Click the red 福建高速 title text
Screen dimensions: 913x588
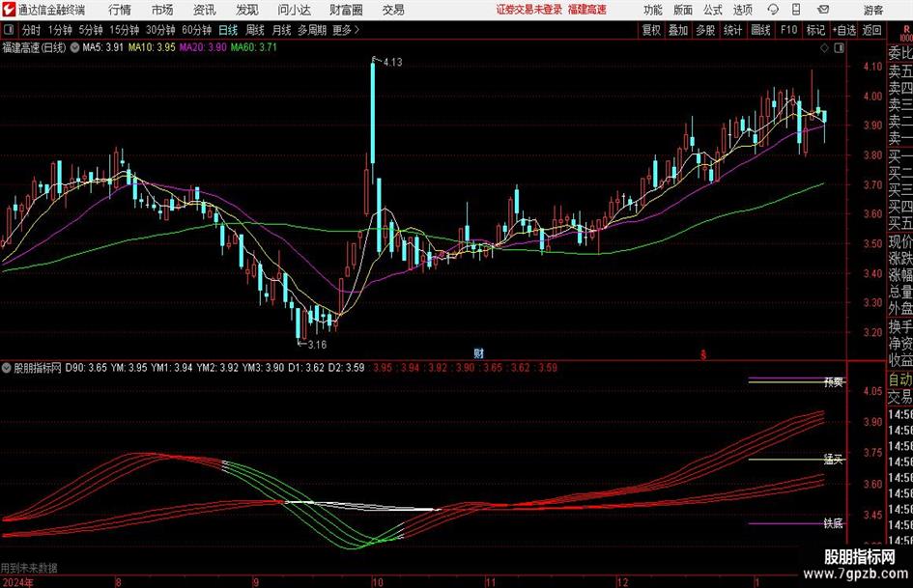(587, 10)
